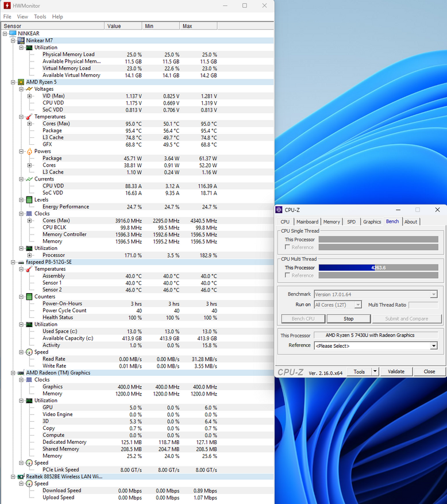Open the Tools dropdown arrow in CPU-Z
Image resolution: width=447 pixels, height=504 pixels.
point(375,372)
